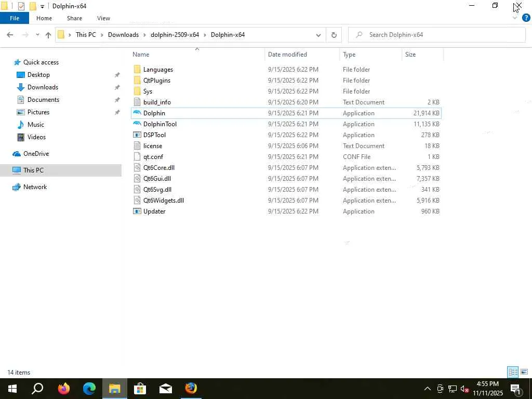This screenshot has height=399, width=532.
Task: Refresh the Dolphin-x64 folder view
Action: (x=334, y=35)
